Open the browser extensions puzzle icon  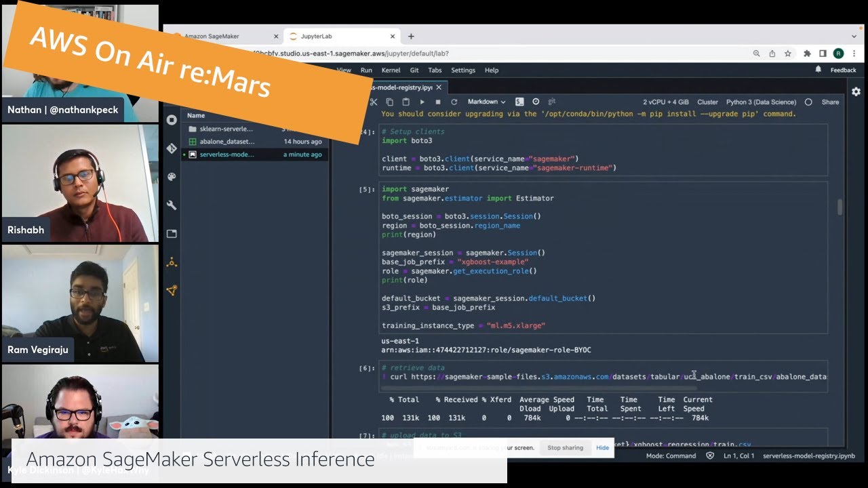807,54
